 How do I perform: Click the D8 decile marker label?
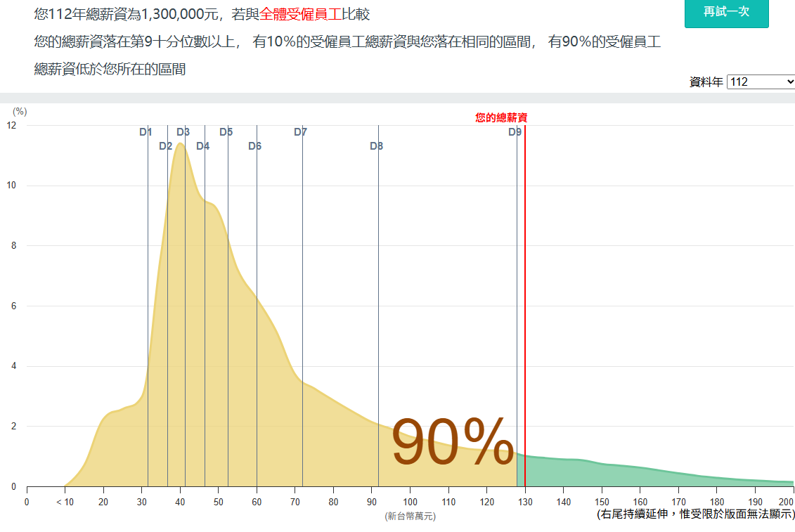(376, 146)
